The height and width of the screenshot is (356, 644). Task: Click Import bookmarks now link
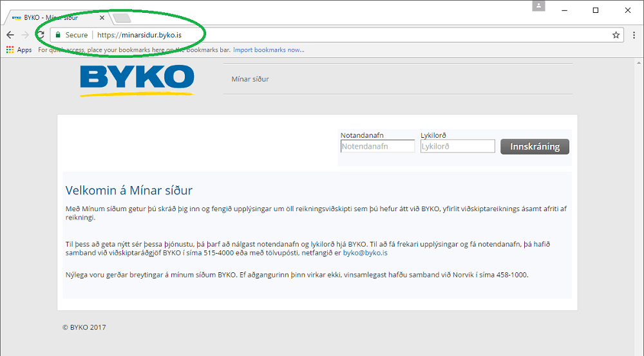269,50
